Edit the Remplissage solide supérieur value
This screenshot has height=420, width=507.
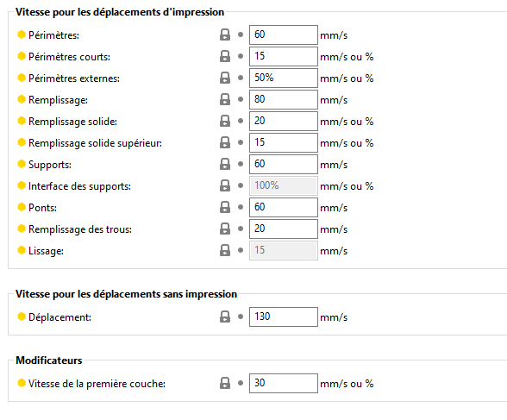pos(284,142)
